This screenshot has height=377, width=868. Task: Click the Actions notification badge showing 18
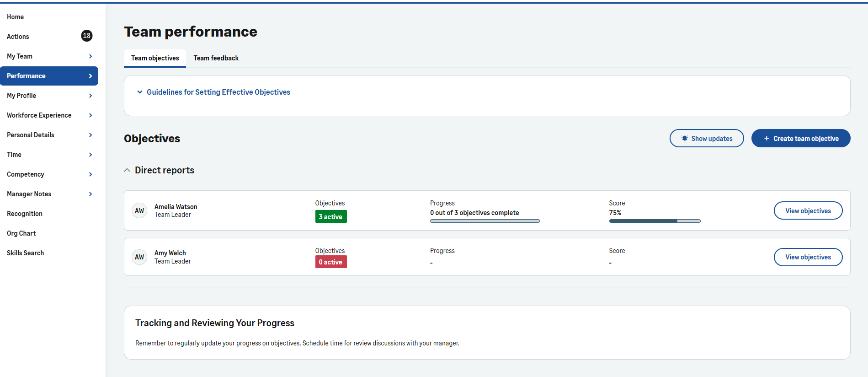tap(86, 36)
